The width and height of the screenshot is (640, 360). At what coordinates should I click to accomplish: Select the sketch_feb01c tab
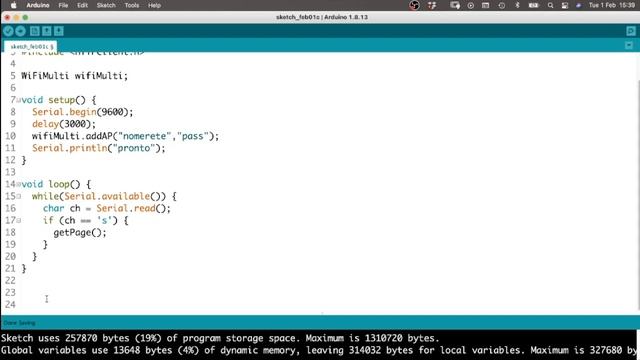pyautogui.click(x=31, y=47)
